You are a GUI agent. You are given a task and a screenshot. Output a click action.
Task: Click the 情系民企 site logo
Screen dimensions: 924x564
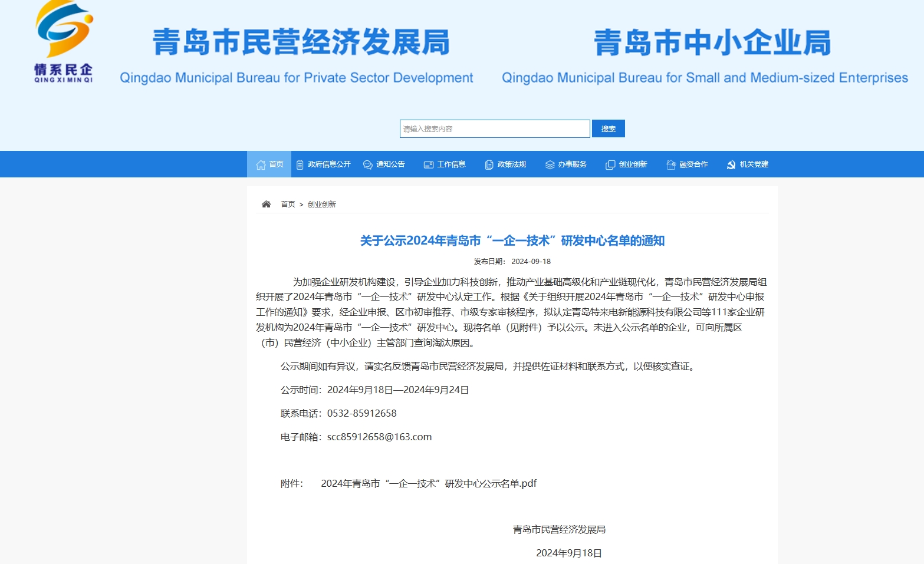[x=64, y=41]
